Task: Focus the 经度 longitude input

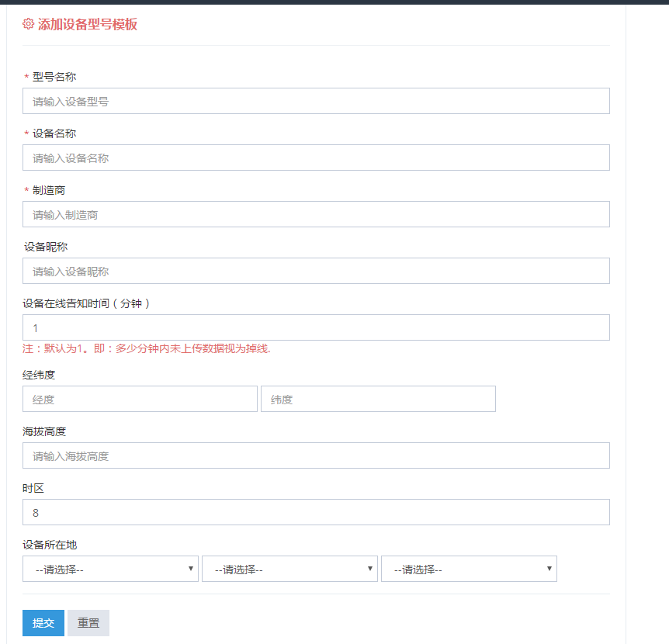Action: pos(140,399)
